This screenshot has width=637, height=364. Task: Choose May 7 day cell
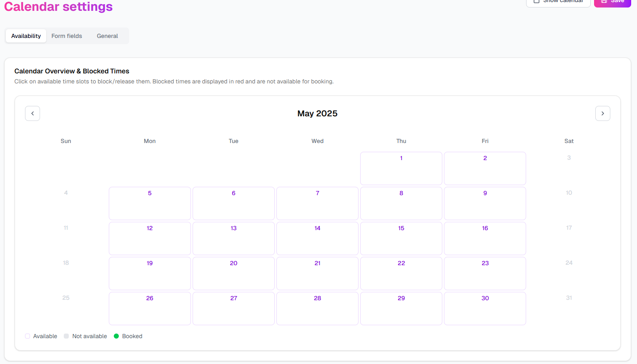317,203
